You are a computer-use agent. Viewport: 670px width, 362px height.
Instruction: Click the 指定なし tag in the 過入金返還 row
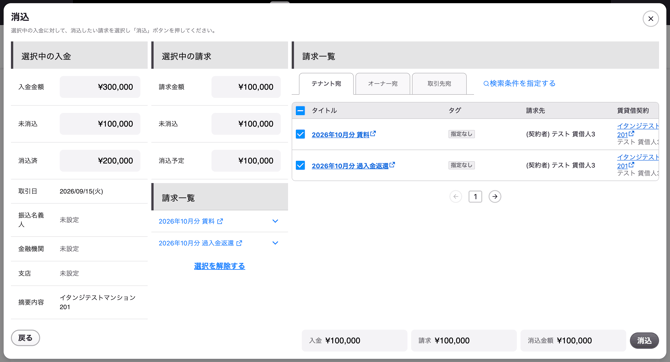(x=461, y=165)
